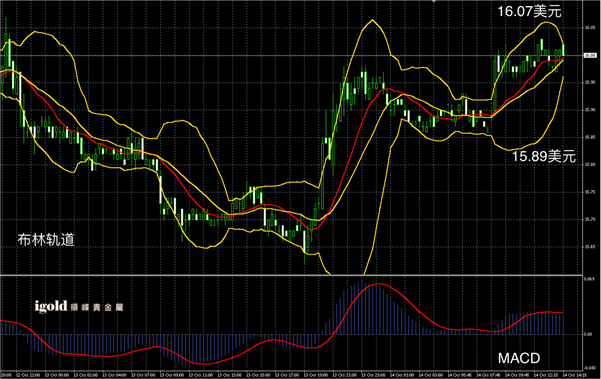Viewport: 601px width, 379px height.
Task: Click the 13 Oct 07:00 time axis label
Action: 143,375
